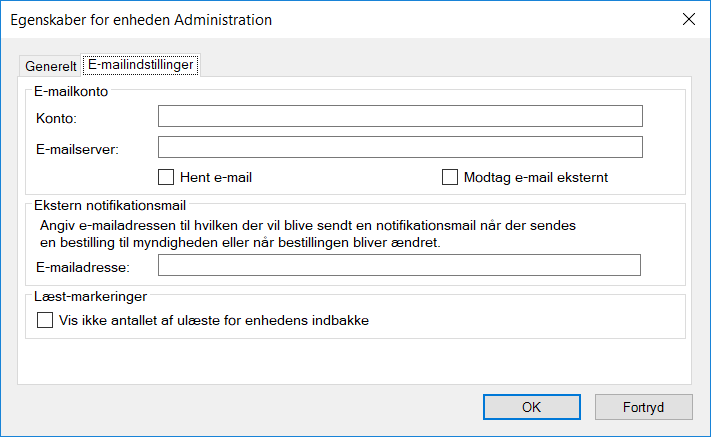
Task: Click the E-mailadresse input box
Action: tap(399, 265)
